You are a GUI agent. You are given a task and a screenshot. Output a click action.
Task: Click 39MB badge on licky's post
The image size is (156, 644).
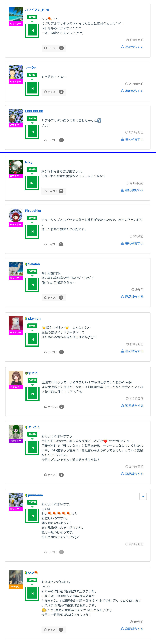[x=32, y=170]
